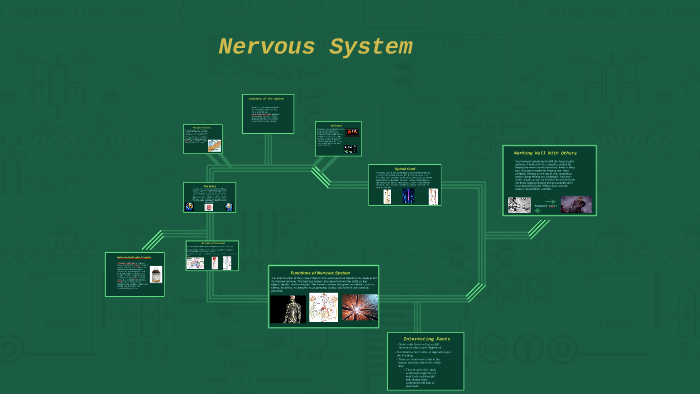Select the orange neuron burst image
Screen dimensions: 700x394
tap(360, 307)
